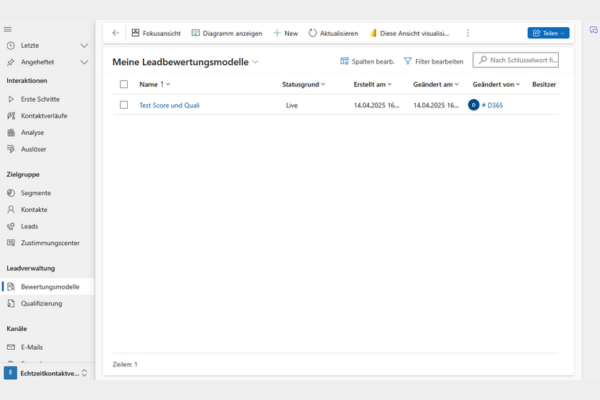Click the Zustimmungscenter icon
Screen dimensions: 600x400
(11, 243)
